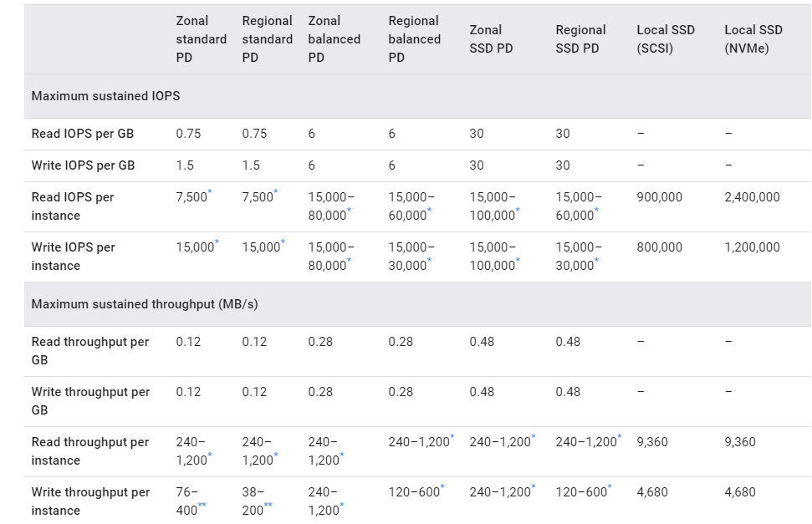Click the Regional balanced PD column header
Viewport: 812px width, 524px height.
click(414, 38)
